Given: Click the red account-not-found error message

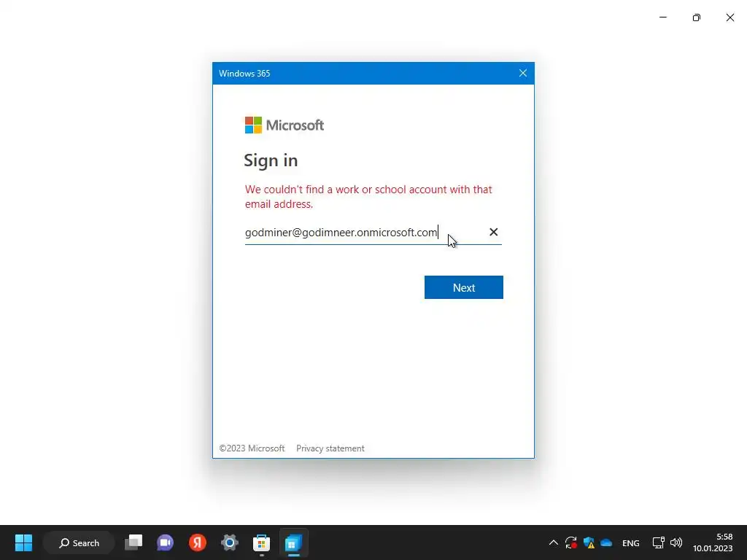Looking at the screenshot, I should [368, 197].
